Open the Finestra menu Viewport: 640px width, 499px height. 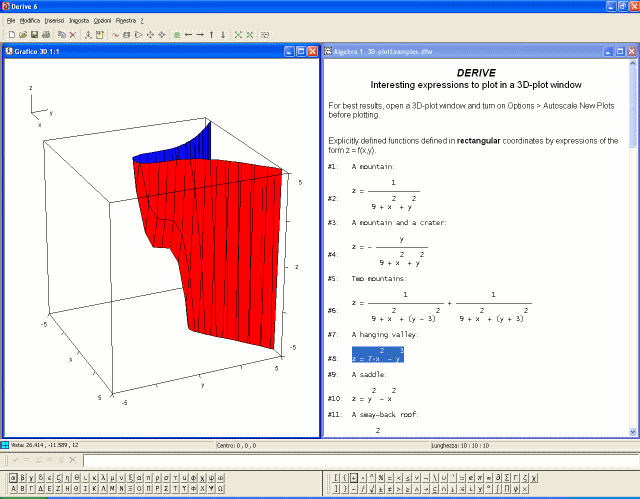pos(126,20)
